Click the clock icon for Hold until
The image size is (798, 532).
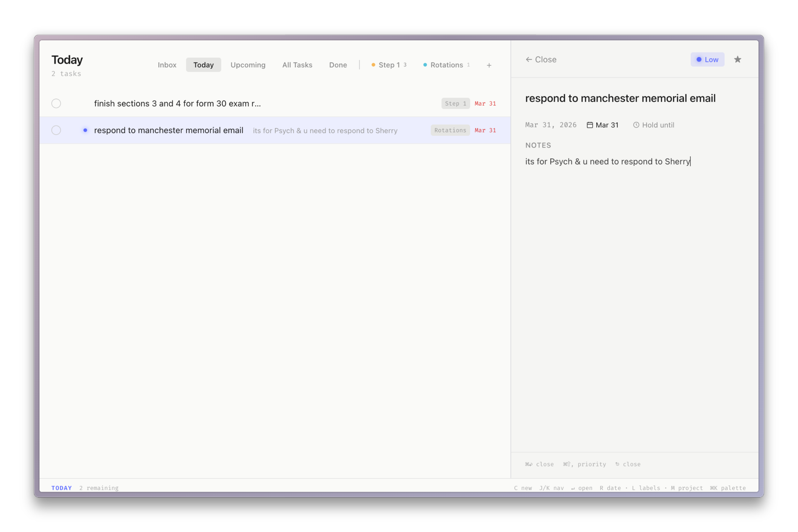tap(636, 125)
